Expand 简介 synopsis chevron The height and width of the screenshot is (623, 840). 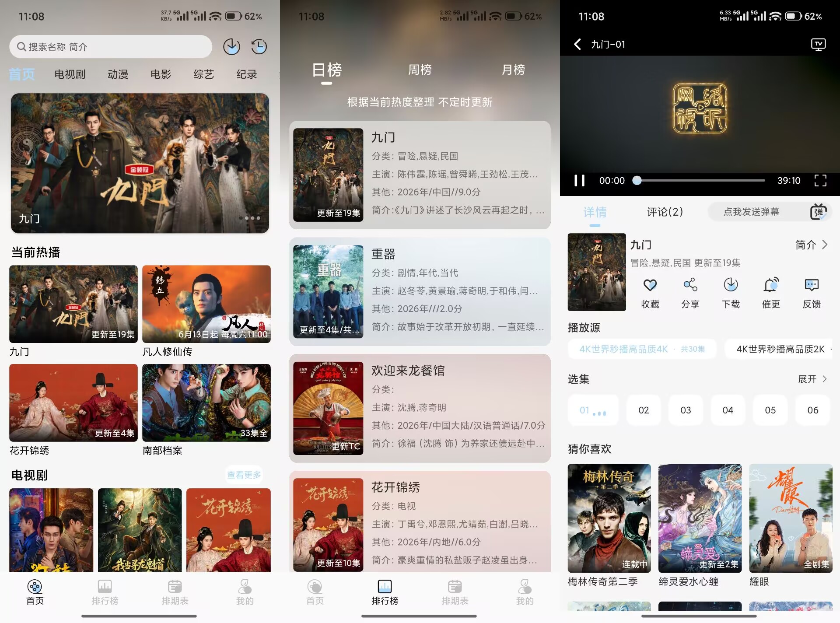(x=825, y=245)
